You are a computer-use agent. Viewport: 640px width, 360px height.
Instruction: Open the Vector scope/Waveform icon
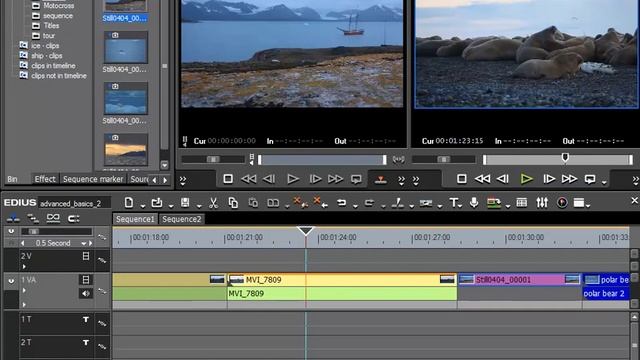click(x=562, y=202)
